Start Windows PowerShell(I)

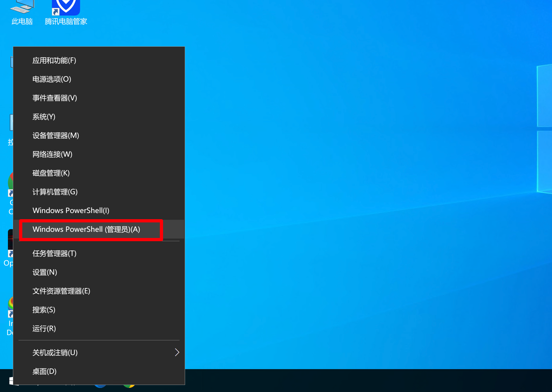click(x=99, y=211)
